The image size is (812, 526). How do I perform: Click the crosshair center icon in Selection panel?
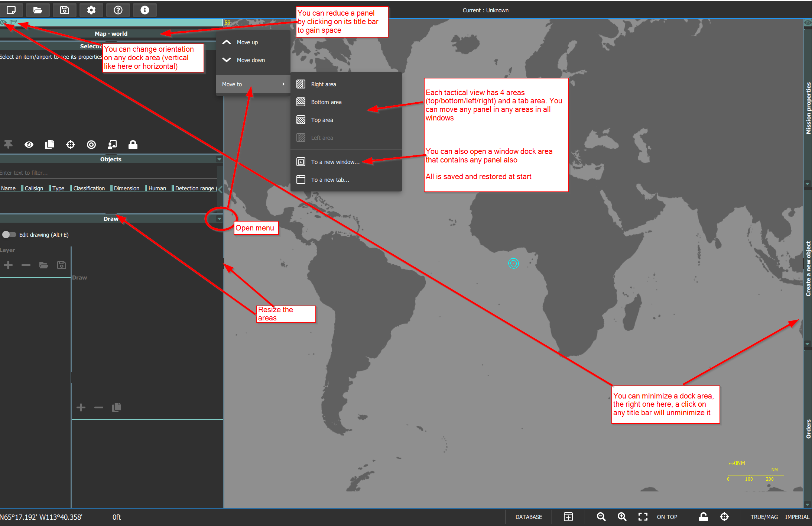click(x=71, y=145)
